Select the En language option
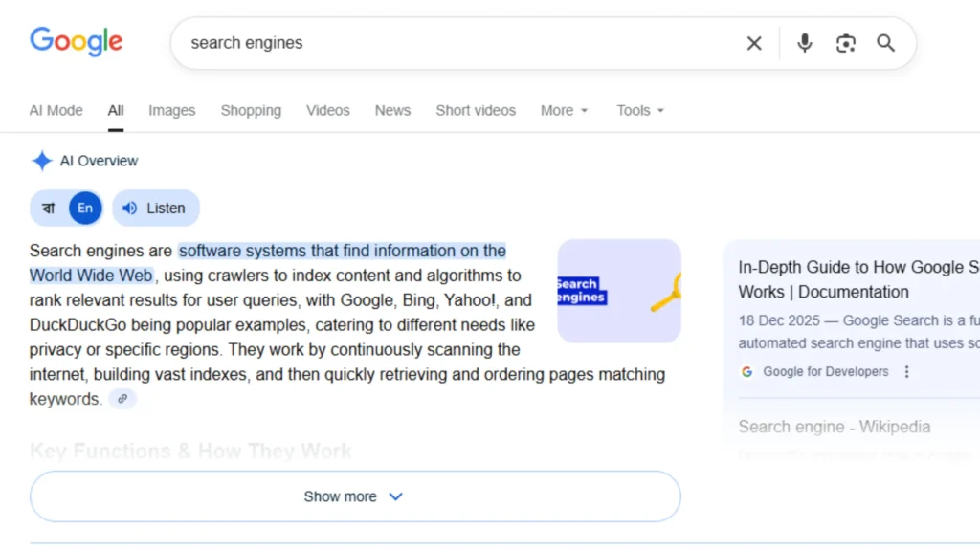The height and width of the screenshot is (551, 980). tap(84, 208)
